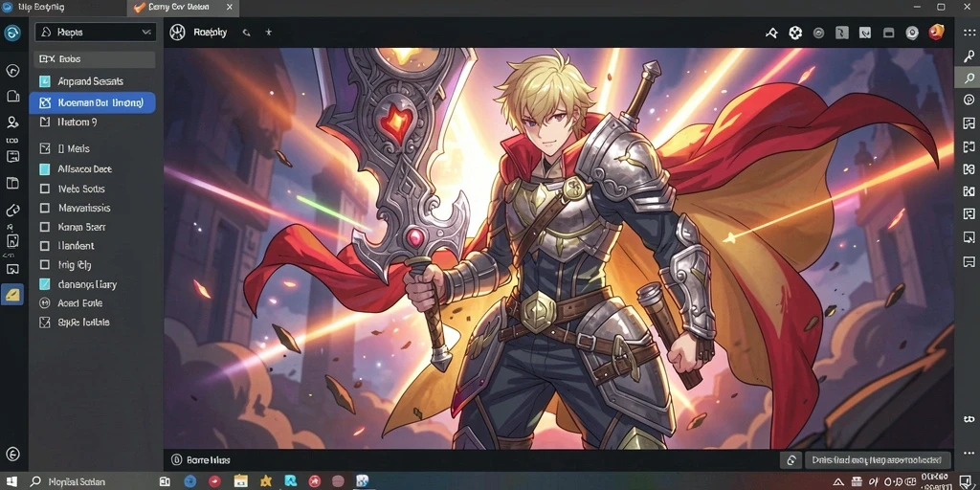Click the red-orange bird avatar icon
The width and height of the screenshot is (980, 490).
936,32
